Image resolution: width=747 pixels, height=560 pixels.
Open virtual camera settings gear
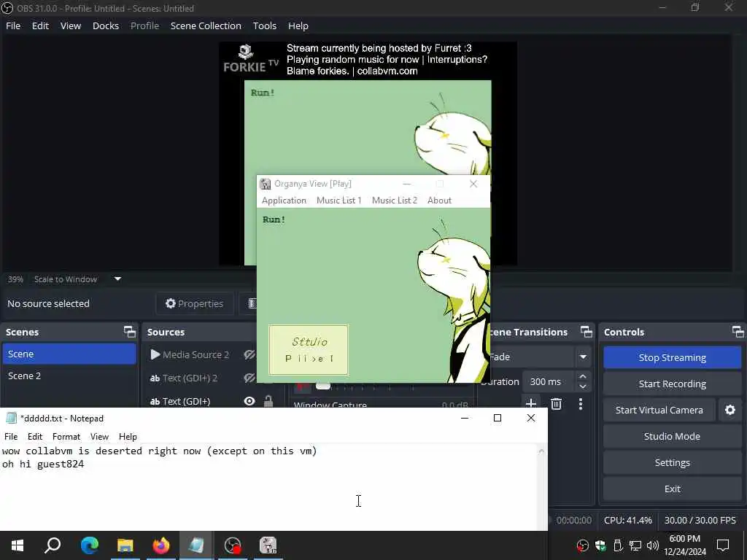729,410
